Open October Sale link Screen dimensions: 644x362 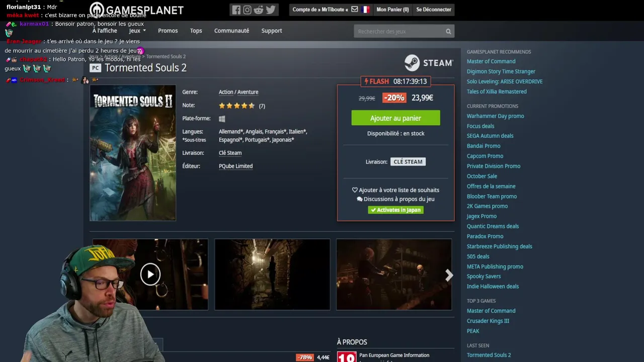coord(482,176)
